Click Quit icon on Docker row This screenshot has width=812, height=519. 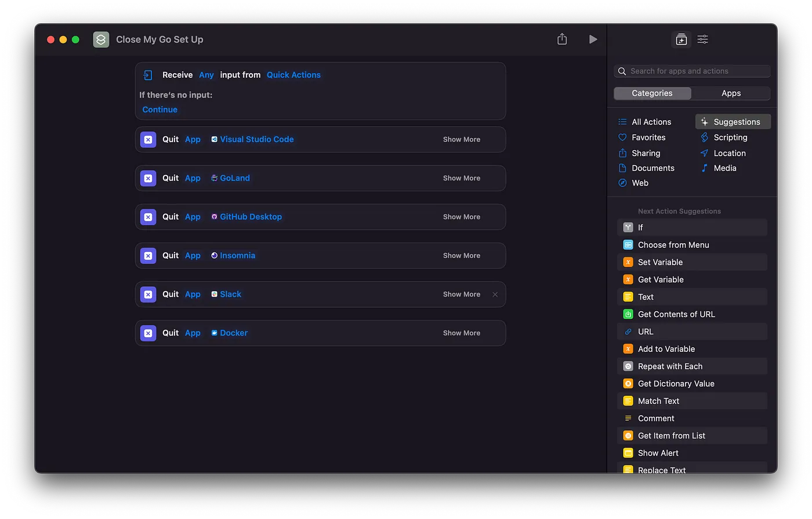[x=148, y=333]
